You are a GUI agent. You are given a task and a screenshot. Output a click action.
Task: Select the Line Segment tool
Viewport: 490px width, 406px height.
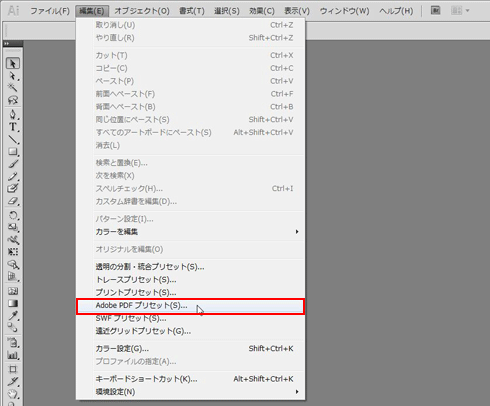[x=13, y=139]
